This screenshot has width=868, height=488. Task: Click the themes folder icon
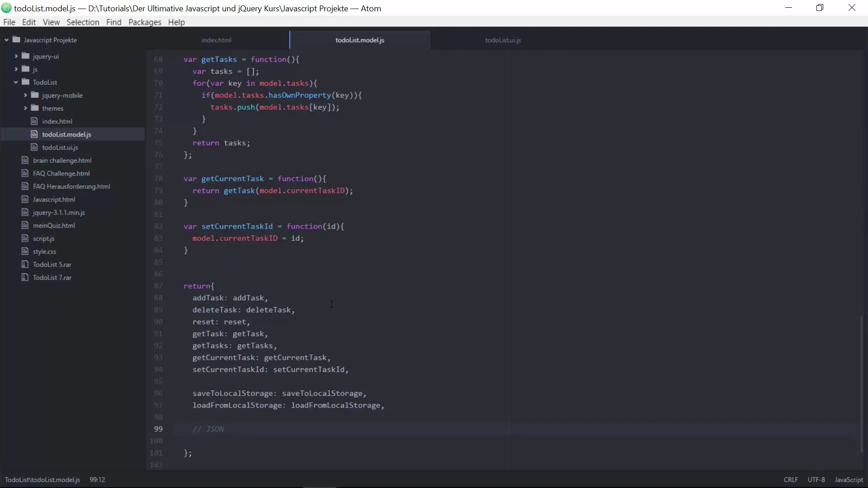coord(35,108)
